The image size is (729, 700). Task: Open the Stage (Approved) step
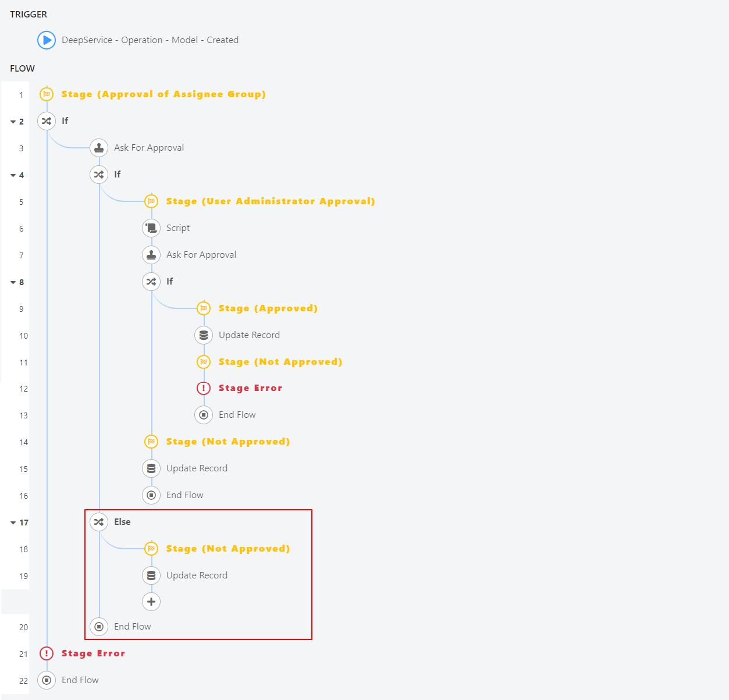[x=268, y=308]
